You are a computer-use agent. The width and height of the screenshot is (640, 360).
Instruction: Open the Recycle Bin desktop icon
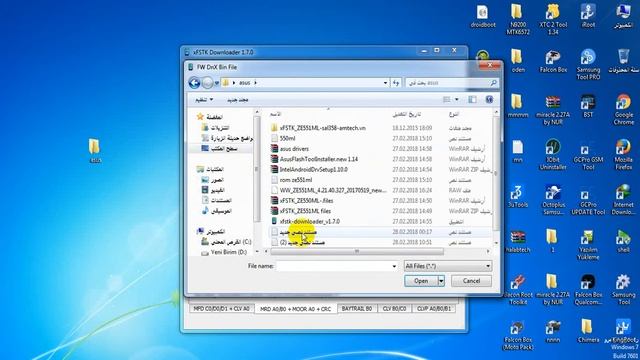point(623,61)
